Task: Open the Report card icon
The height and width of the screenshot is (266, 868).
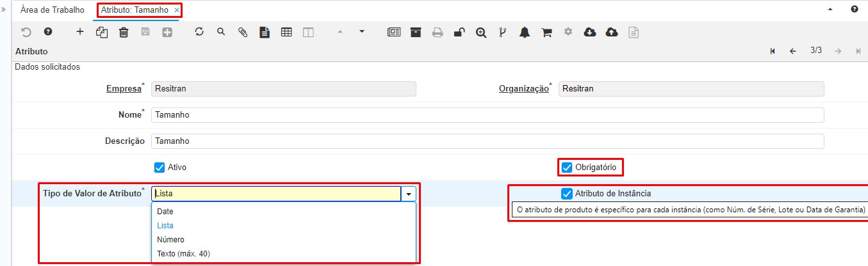Action: [394, 32]
